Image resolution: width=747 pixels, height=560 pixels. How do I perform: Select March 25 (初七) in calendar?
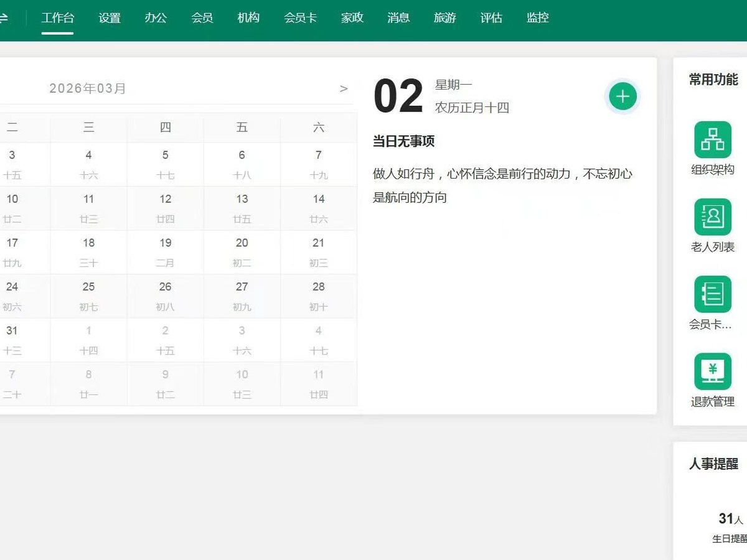pos(88,296)
